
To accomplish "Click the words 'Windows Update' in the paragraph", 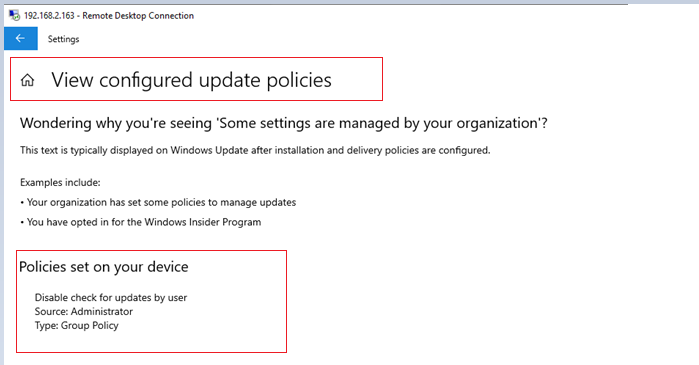I will coord(209,150).
